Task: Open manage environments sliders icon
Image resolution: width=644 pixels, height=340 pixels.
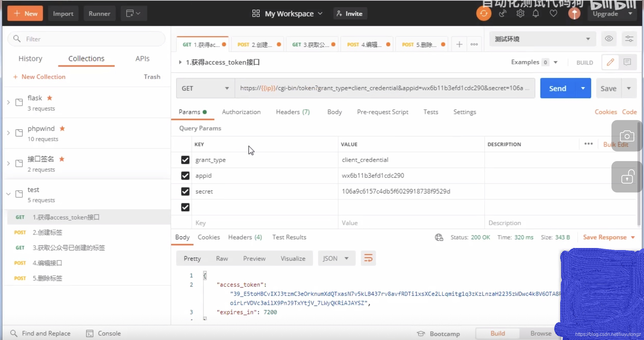Action: pos(629,39)
